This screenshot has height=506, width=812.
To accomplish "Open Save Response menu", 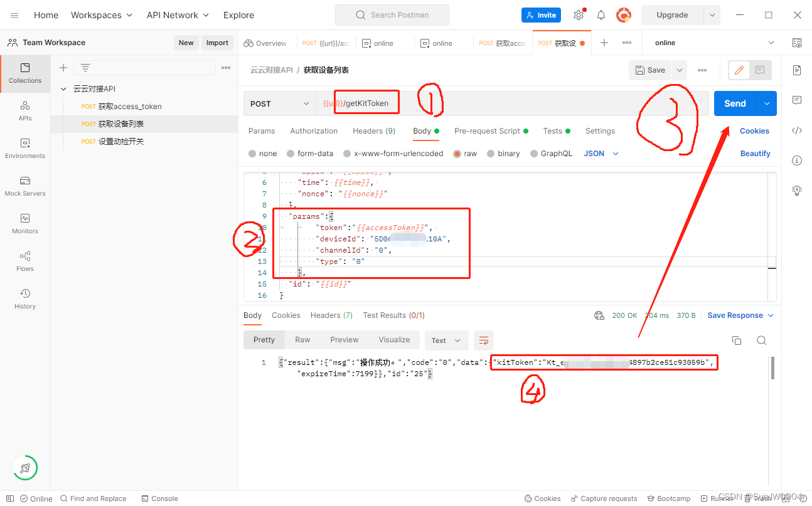I will tap(740, 315).
